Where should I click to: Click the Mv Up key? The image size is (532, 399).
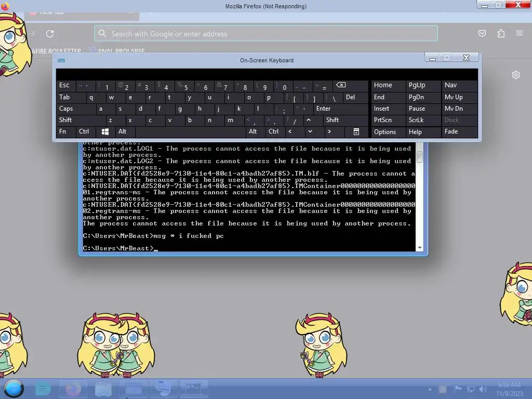[x=459, y=97]
